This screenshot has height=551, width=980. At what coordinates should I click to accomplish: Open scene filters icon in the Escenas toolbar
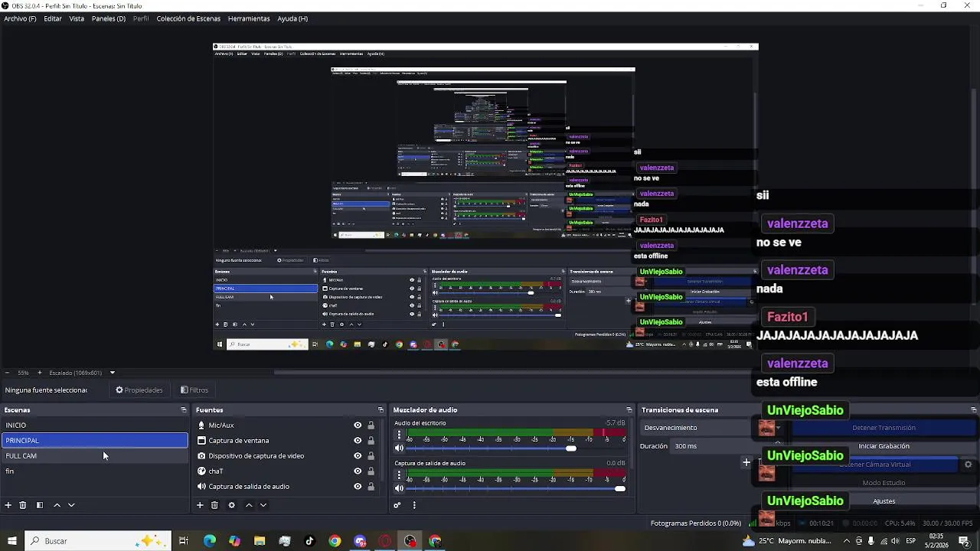click(40, 505)
